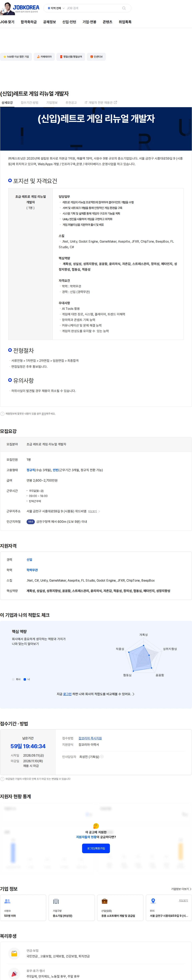The height and width of the screenshot is (980, 192).
Task: Click the 산업(업종) briefcase icon
Action: pyautogui.click(x=105, y=902)
